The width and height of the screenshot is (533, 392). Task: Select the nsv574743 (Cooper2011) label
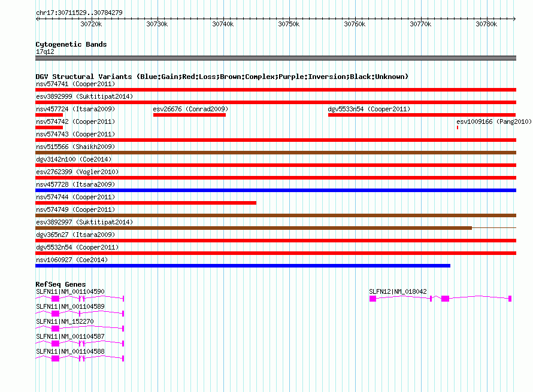point(75,134)
